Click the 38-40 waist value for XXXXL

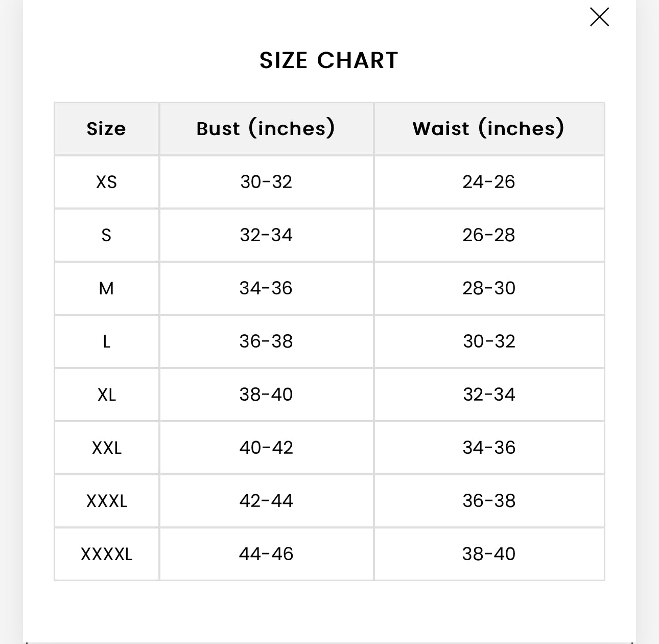[489, 554]
